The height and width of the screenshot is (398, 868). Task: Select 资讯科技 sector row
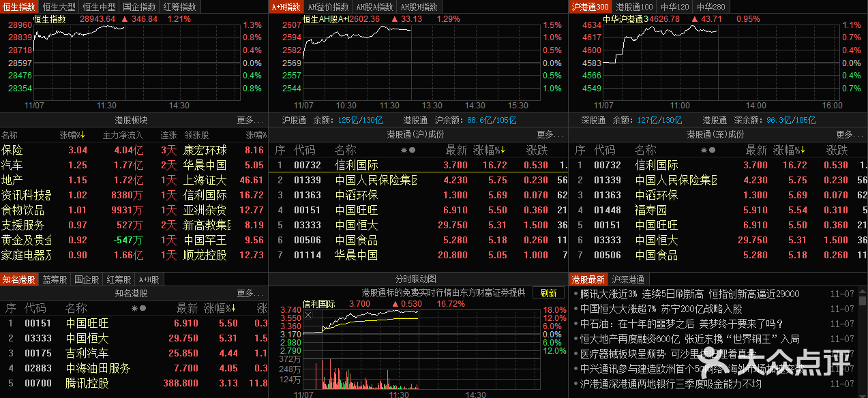pos(134,195)
